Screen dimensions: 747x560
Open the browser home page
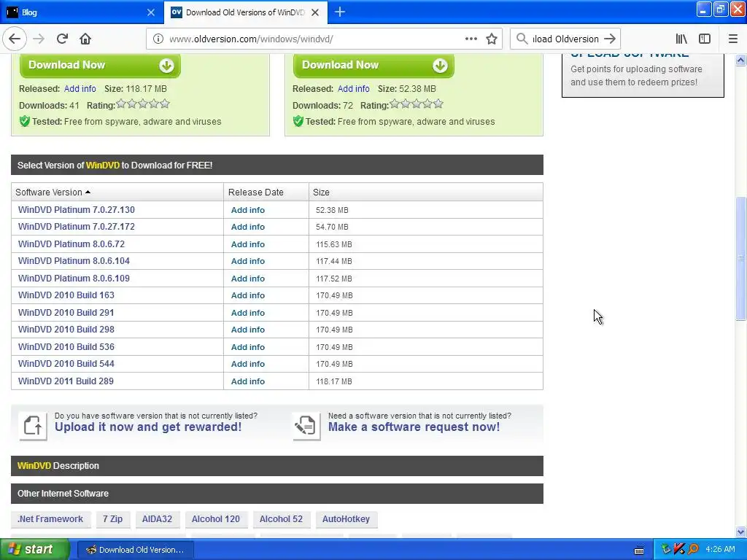[85, 39]
